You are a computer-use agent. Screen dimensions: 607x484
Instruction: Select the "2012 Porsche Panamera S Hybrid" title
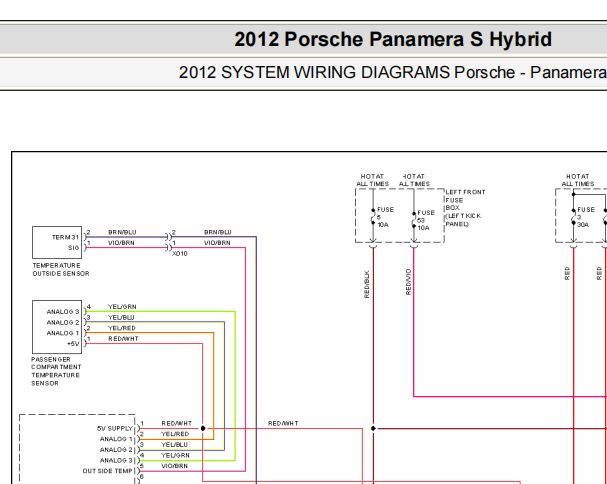[x=393, y=39]
